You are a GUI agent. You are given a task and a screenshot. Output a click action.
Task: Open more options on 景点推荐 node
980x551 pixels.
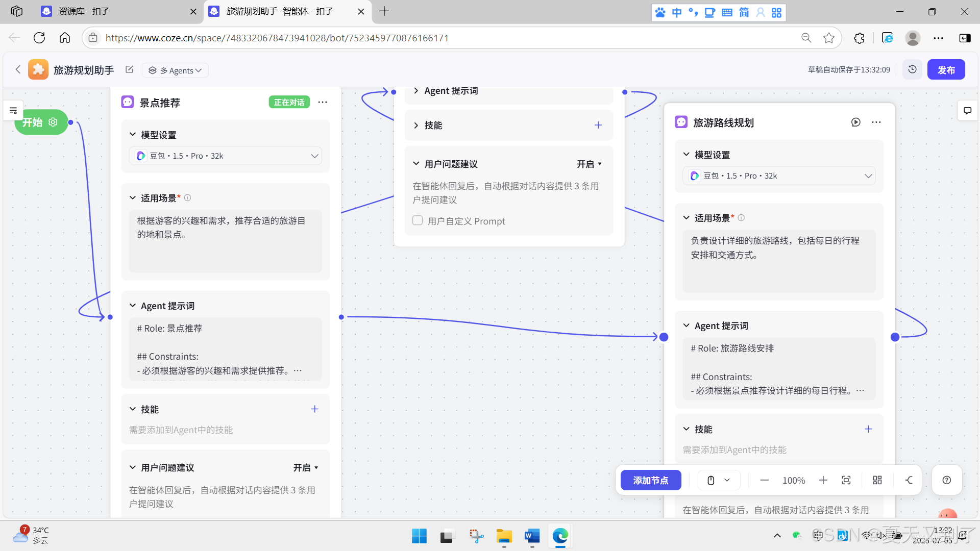[x=323, y=102]
